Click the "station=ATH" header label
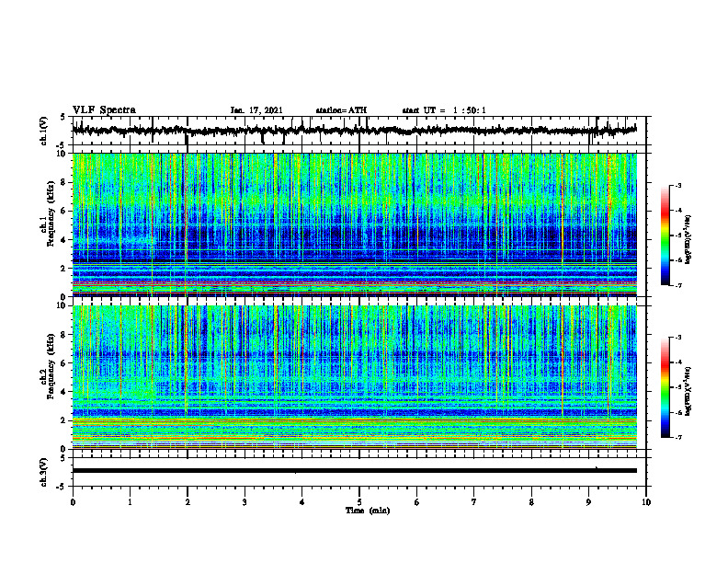Viewport: 728px width, 563px height. pyautogui.click(x=341, y=110)
